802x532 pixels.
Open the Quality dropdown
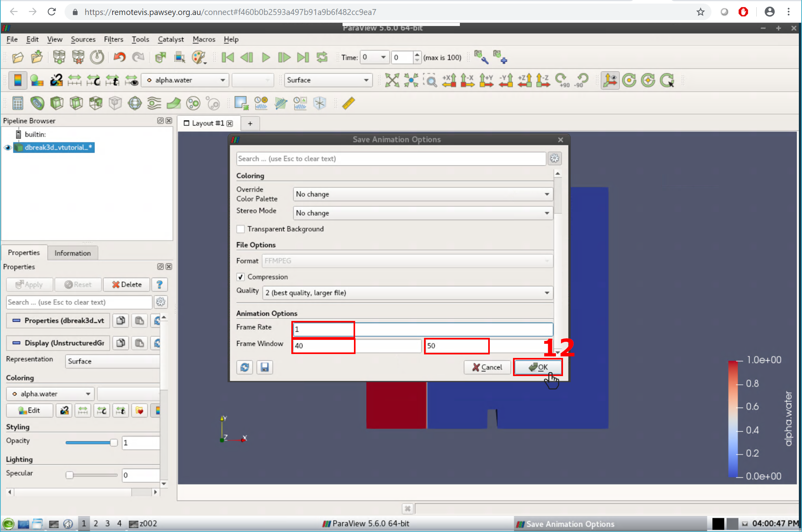click(x=407, y=293)
